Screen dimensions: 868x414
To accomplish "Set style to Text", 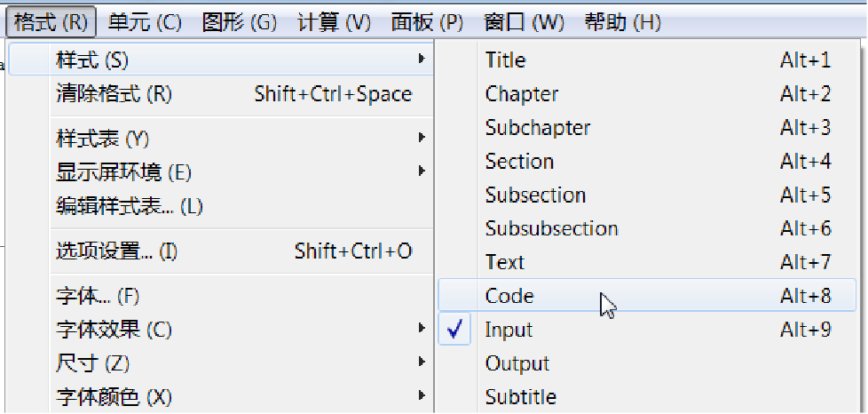I will [647, 261].
